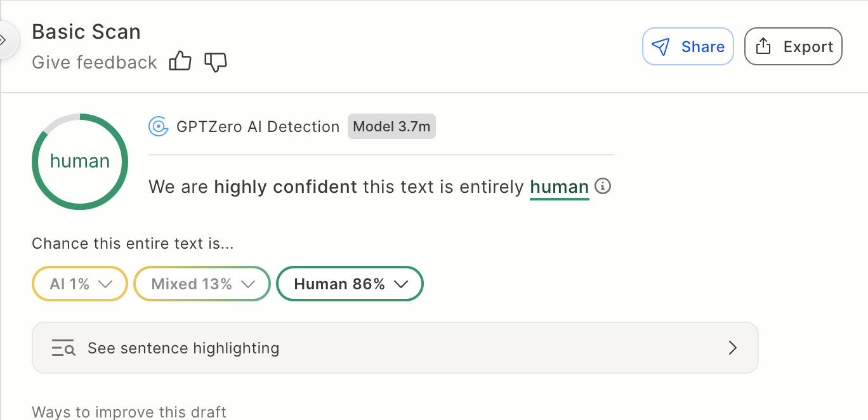The width and height of the screenshot is (868, 420).
Task: Expand the AI 1% dropdown
Action: (80, 284)
